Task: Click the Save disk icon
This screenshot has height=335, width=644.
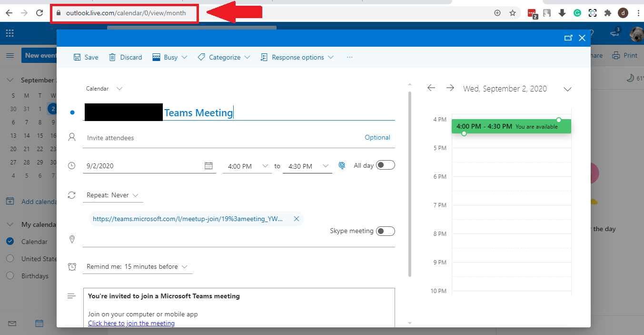Action: [77, 57]
